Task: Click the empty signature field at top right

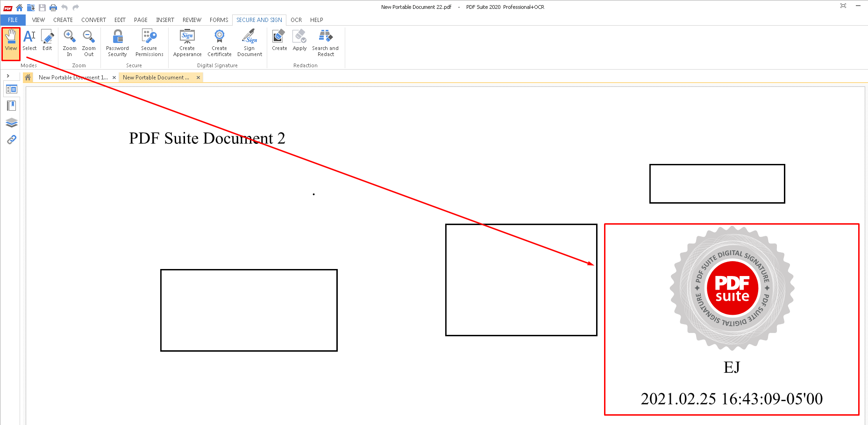Action: pos(717,184)
